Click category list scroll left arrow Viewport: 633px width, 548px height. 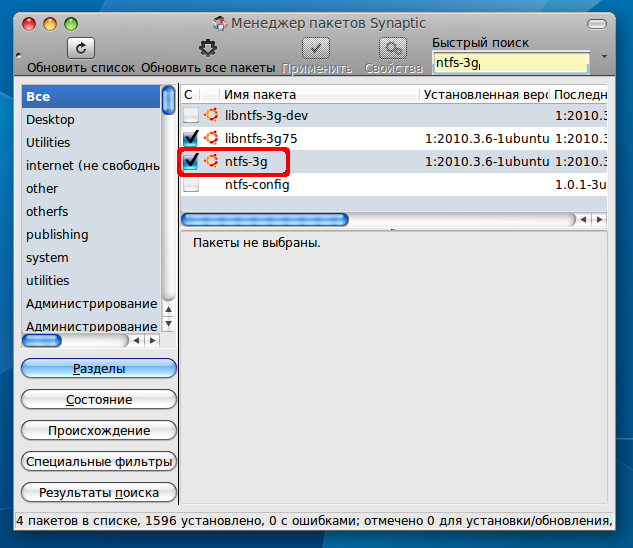tap(136, 341)
